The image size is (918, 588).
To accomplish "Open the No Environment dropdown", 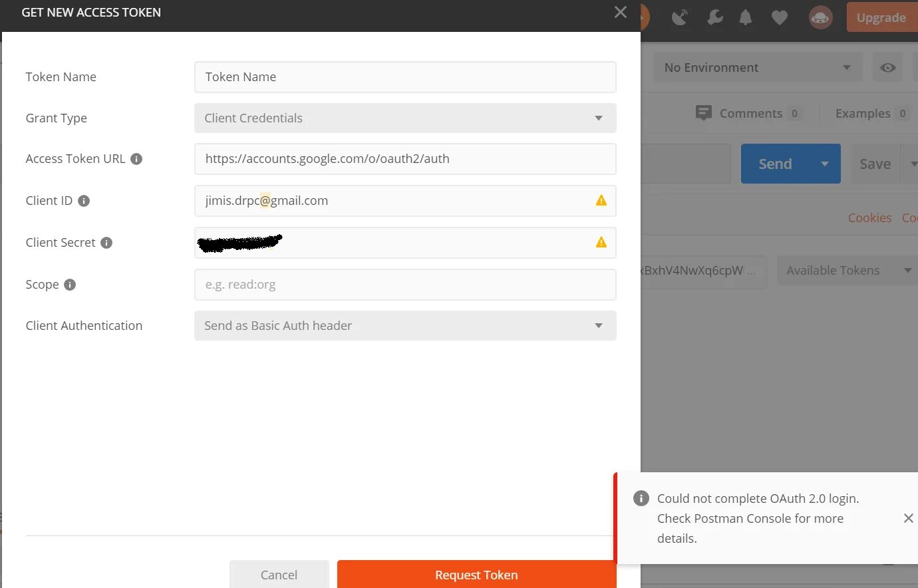I will click(x=758, y=68).
